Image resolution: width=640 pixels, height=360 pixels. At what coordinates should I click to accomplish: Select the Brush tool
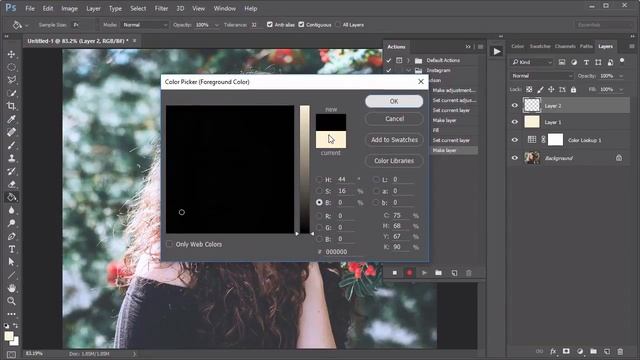point(11,145)
